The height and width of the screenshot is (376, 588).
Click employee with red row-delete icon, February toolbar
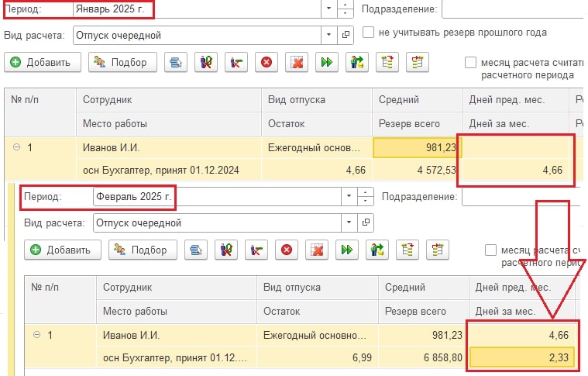pyautogui.click(x=256, y=250)
